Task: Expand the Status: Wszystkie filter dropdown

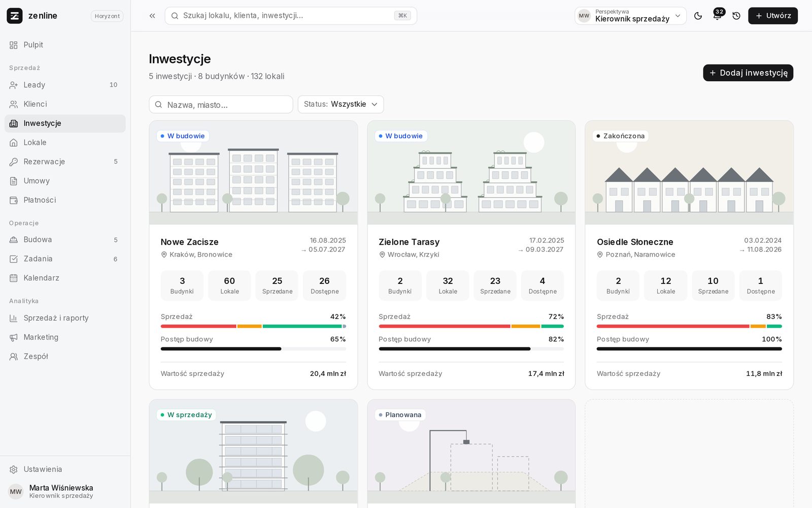Action: (x=341, y=104)
